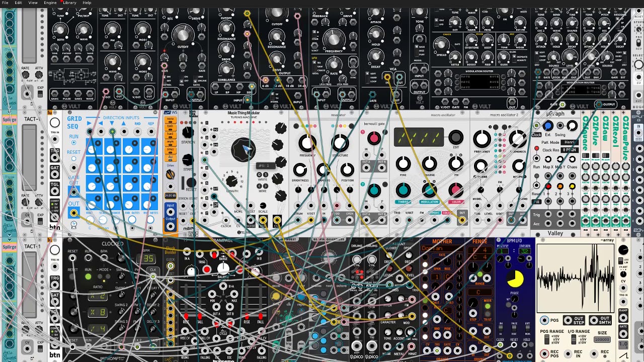Click FENCE green MODE button

click(x=488, y=306)
